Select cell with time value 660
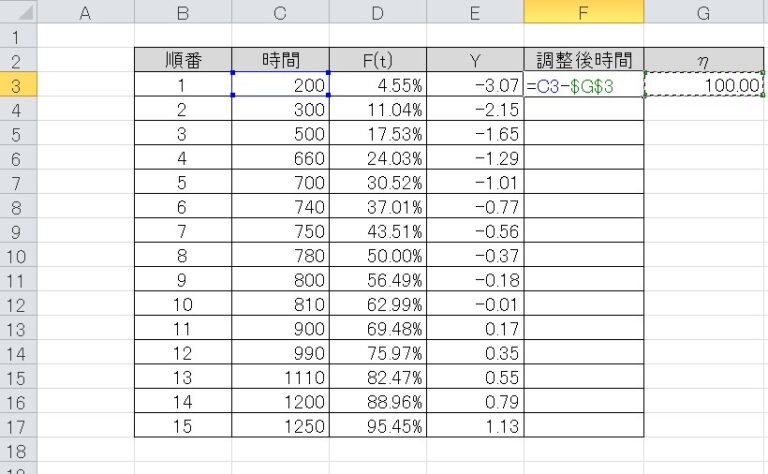 (279, 158)
